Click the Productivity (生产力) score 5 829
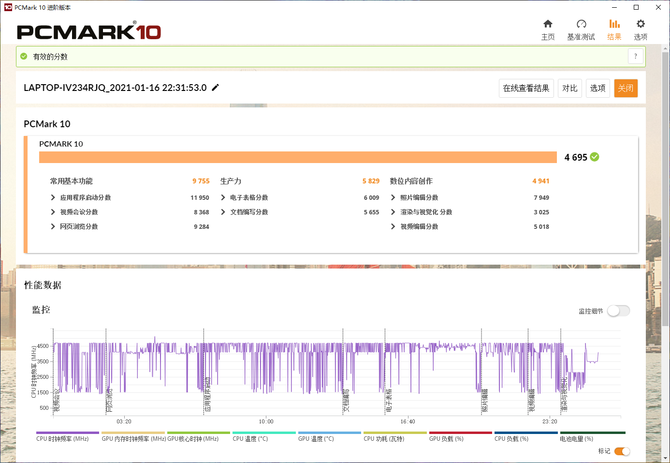This screenshot has width=670, height=463. click(371, 181)
